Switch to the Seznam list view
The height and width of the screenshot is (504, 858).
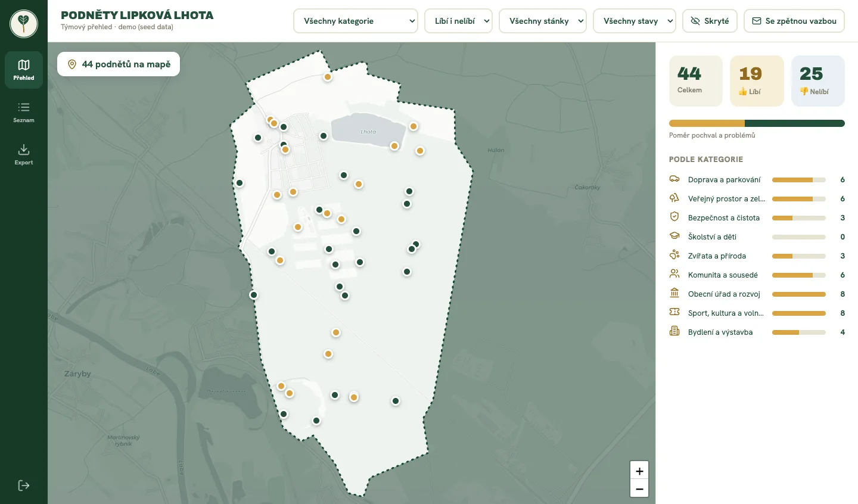coord(24,112)
